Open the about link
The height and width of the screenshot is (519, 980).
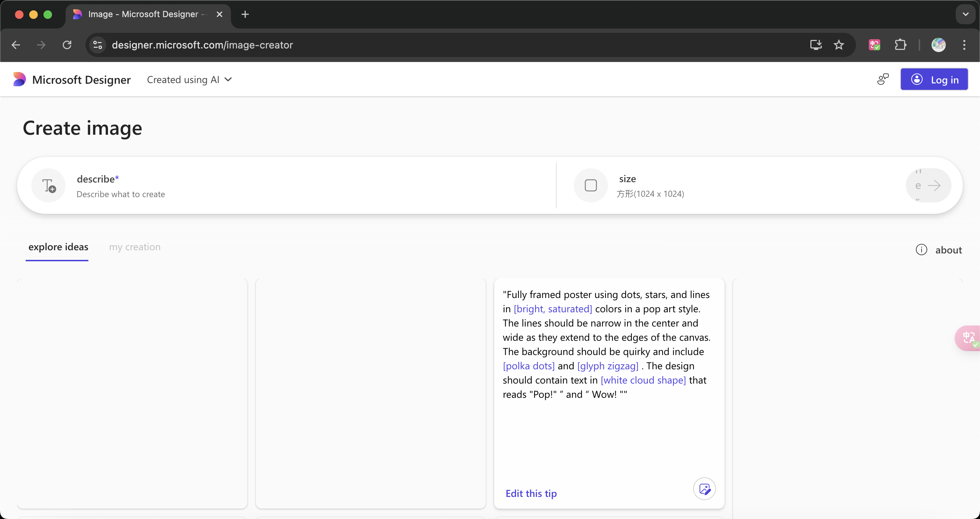coord(948,250)
